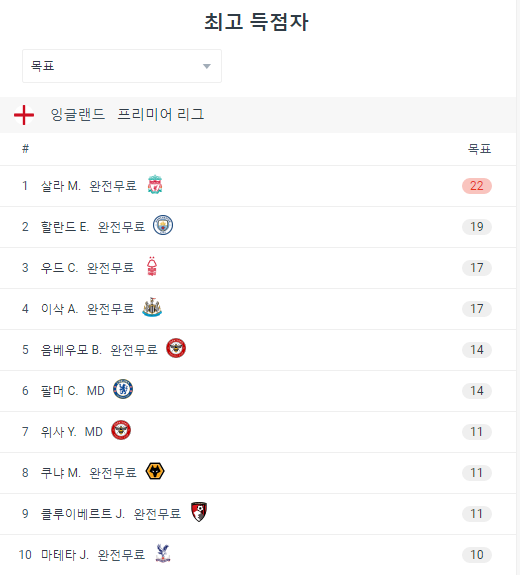This screenshot has height=575, width=520.
Task: Open player 할란드 E. profile
Action: (65, 227)
